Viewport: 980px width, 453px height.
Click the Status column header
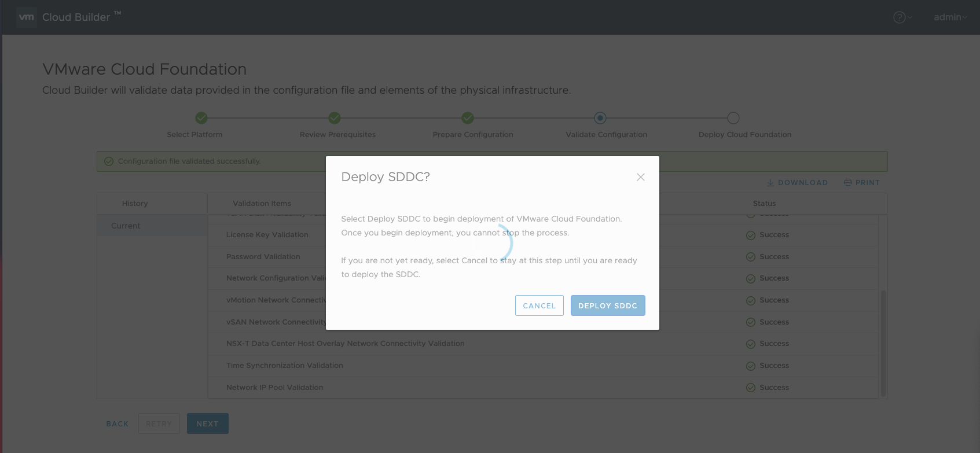764,204
